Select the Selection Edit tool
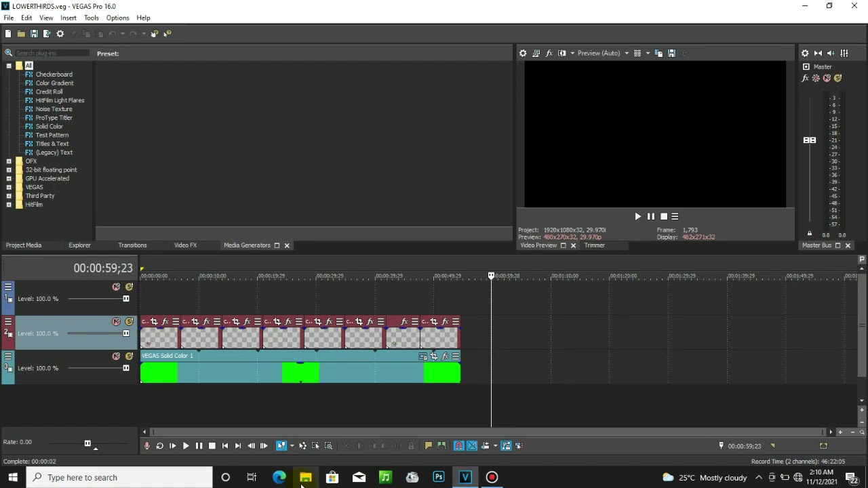 pyautogui.click(x=315, y=445)
